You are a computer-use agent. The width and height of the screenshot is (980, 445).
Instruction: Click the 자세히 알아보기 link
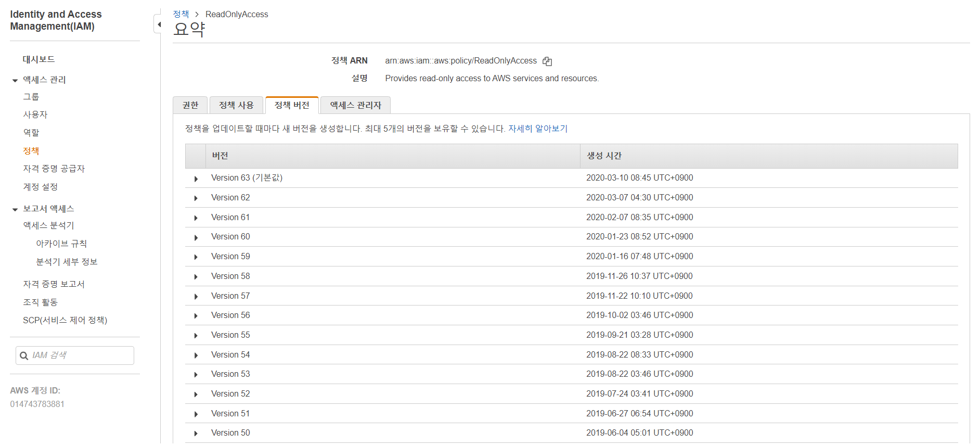coord(537,129)
